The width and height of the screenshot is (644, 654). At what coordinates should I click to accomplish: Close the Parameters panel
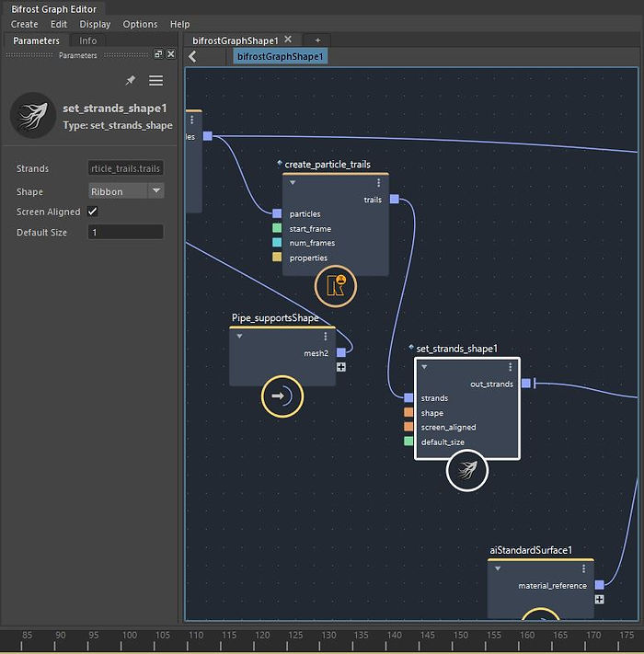pos(170,53)
